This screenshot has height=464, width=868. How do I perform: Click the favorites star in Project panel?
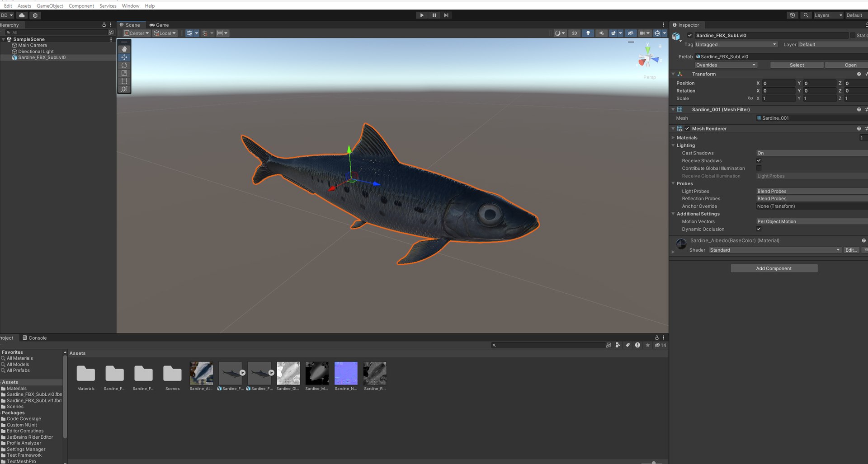click(648, 345)
